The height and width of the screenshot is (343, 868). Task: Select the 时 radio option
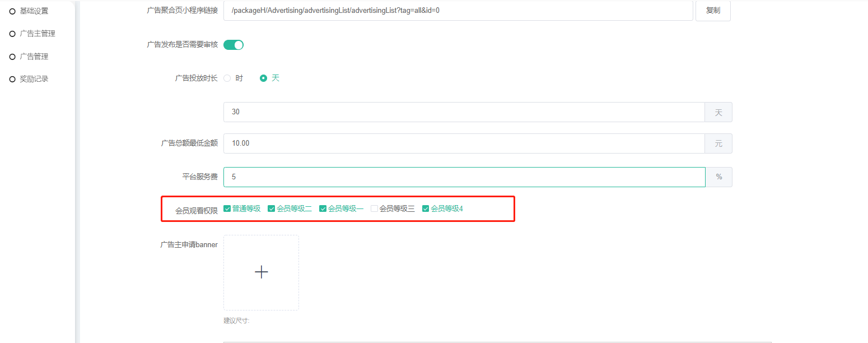click(227, 78)
